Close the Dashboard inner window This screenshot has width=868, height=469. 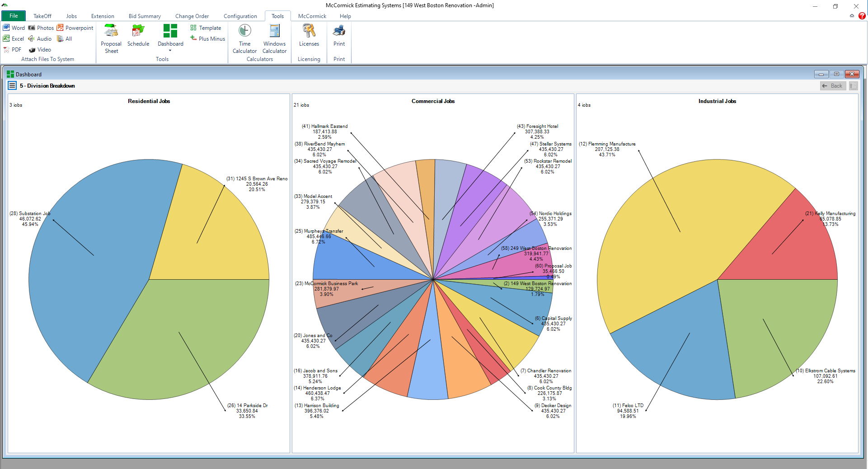[x=852, y=74]
